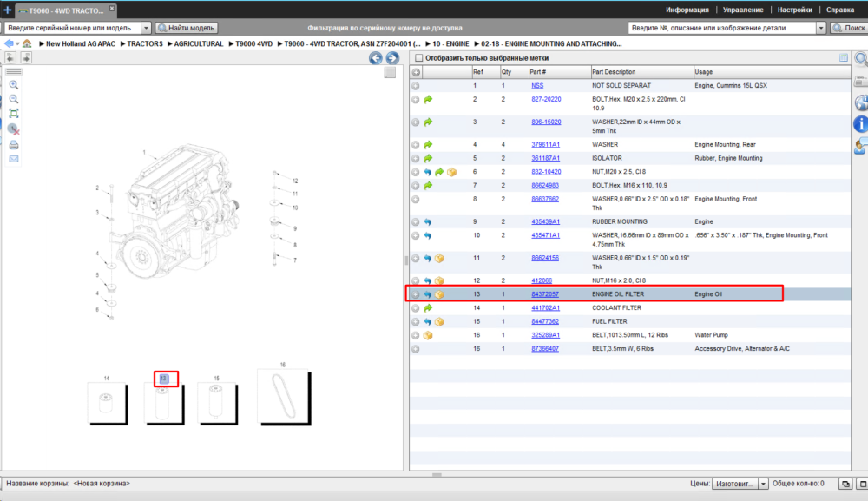Open part number link 84372057
868x501 pixels.
pyautogui.click(x=545, y=294)
